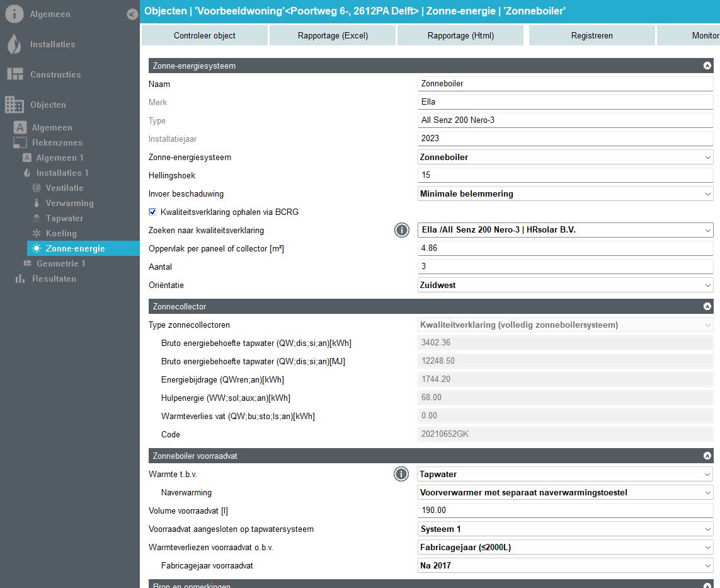Select Resultaten in the tree
The height and width of the screenshot is (588, 720).
54,279
